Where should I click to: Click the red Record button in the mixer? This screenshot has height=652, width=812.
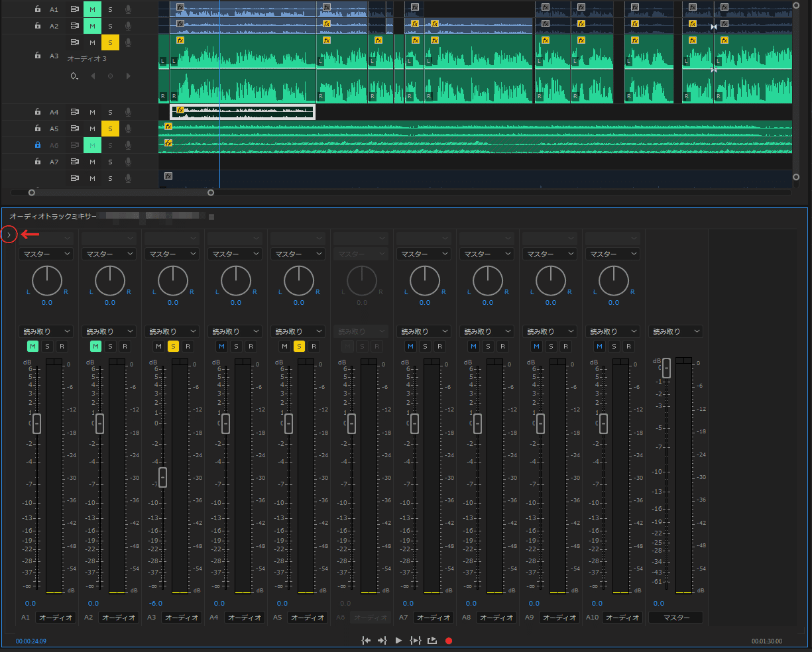click(449, 641)
